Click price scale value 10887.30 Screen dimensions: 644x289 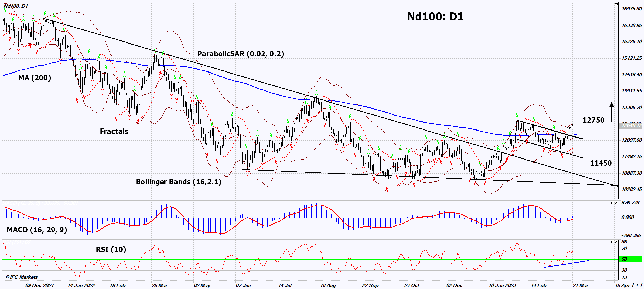point(632,173)
